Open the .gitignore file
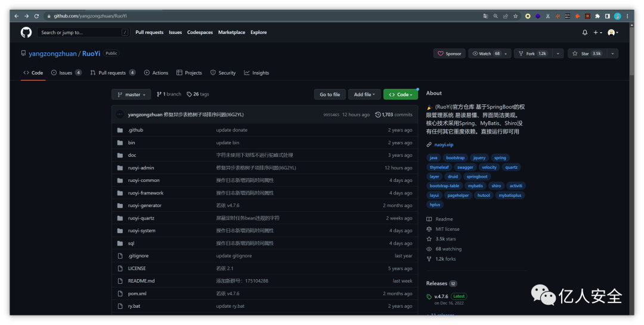644x325 pixels. click(x=138, y=256)
